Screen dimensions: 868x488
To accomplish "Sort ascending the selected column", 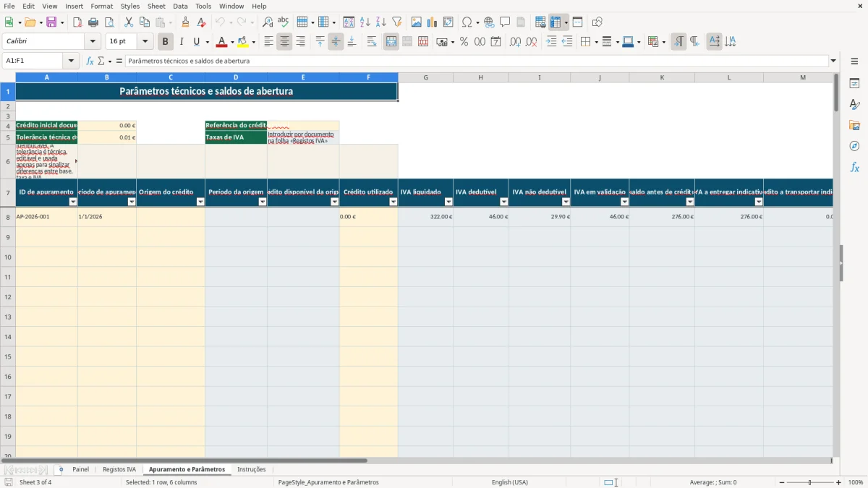I will (365, 22).
